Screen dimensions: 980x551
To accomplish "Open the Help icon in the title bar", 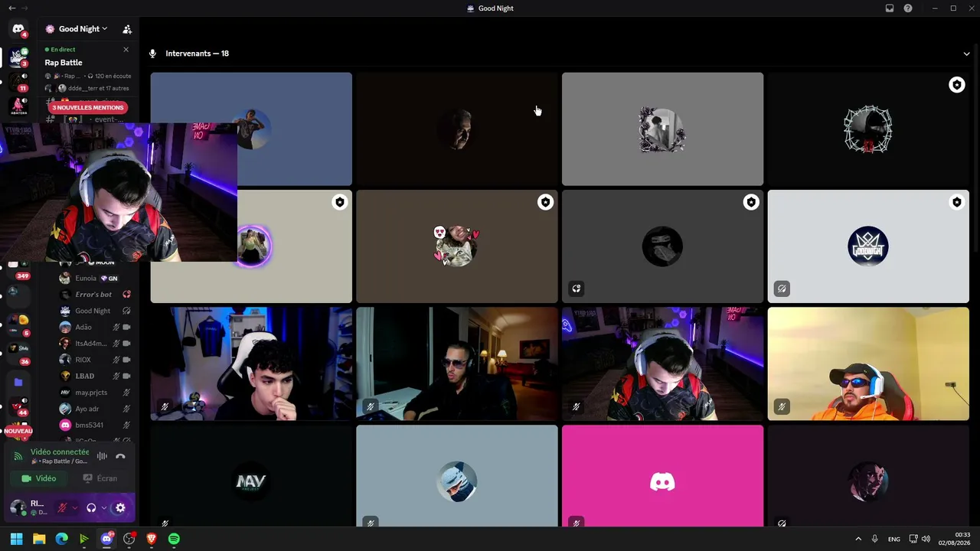I will [908, 8].
